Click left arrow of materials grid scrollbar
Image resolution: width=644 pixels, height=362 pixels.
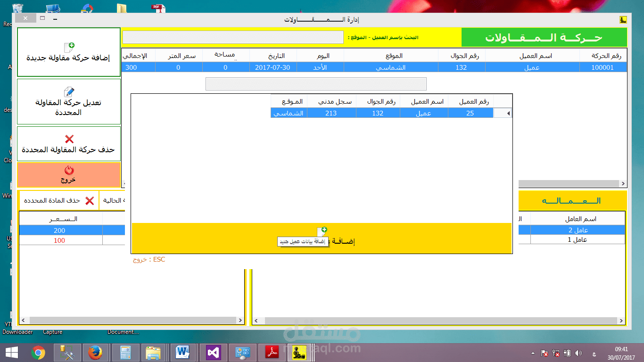click(x=24, y=321)
